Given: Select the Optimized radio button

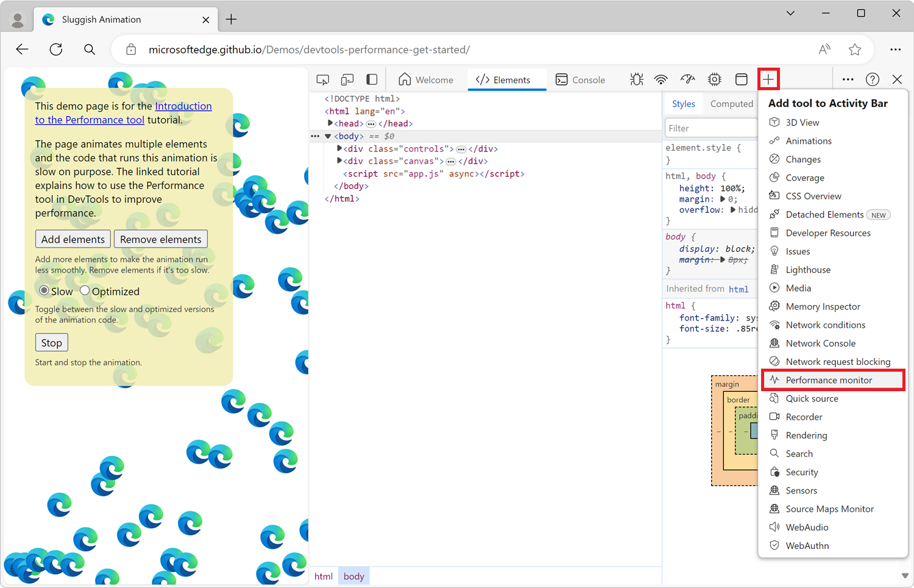Looking at the screenshot, I should click(x=85, y=291).
